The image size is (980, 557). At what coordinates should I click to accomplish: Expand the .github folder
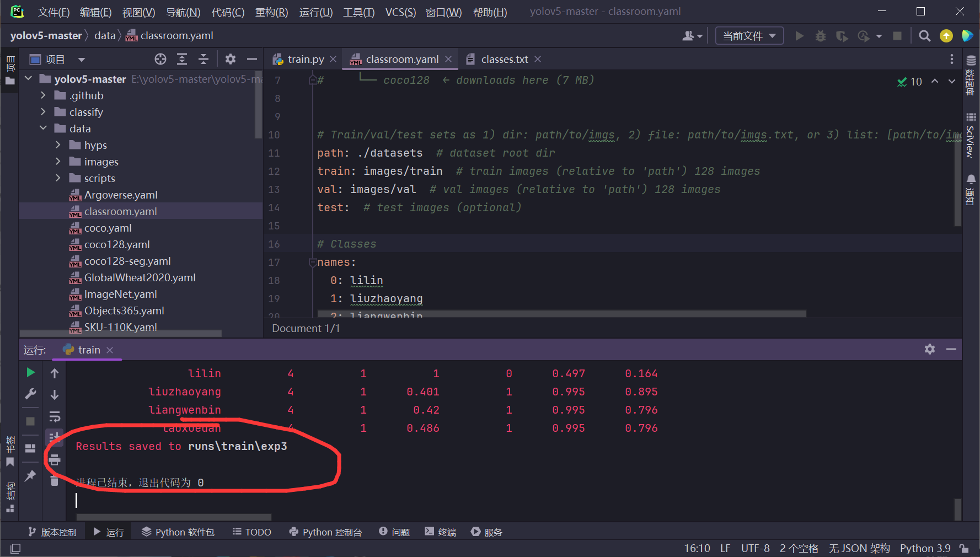click(44, 95)
